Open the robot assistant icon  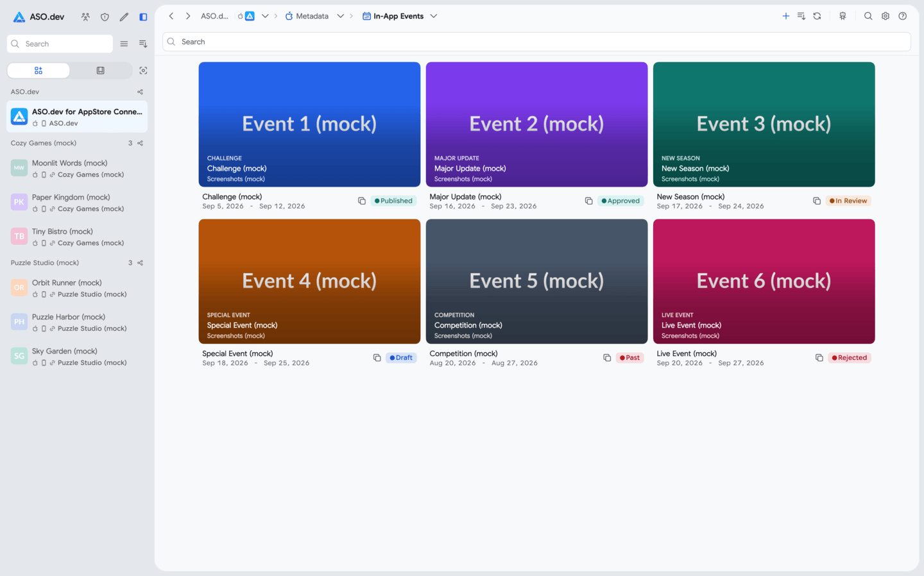click(843, 16)
